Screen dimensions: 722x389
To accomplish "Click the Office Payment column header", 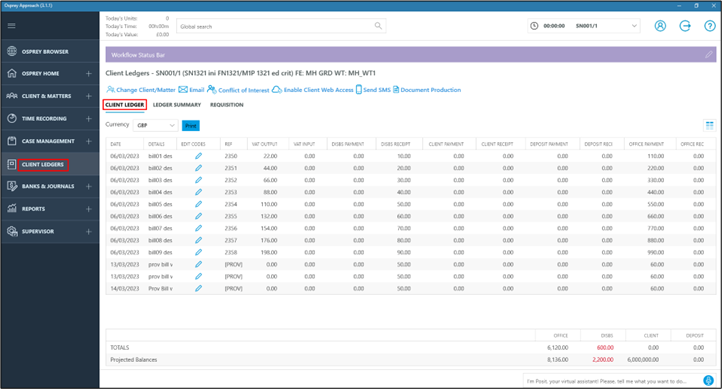I will (646, 144).
